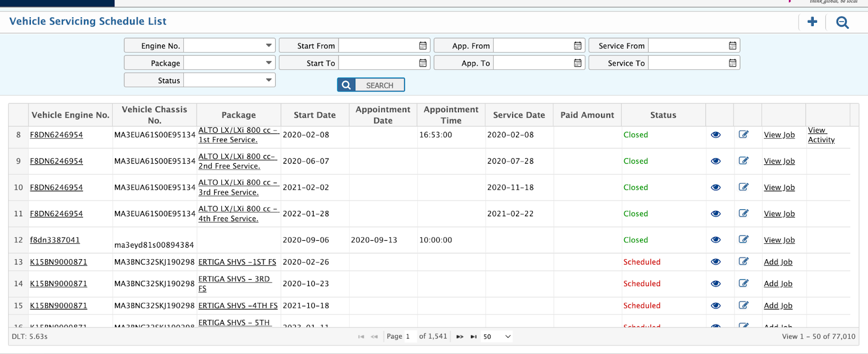Edit row 14 schedule with pencil icon
Screen dimensions: 868x354
tap(744, 283)
